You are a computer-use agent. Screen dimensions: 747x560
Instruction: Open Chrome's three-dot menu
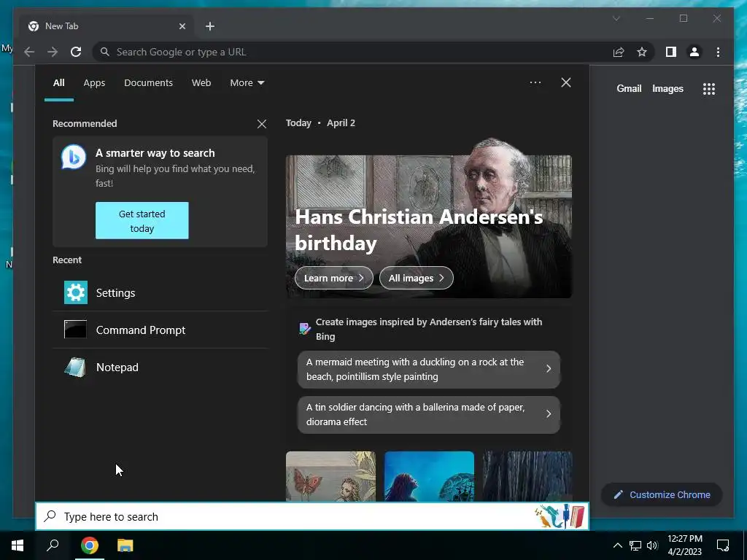pos(718,52)
